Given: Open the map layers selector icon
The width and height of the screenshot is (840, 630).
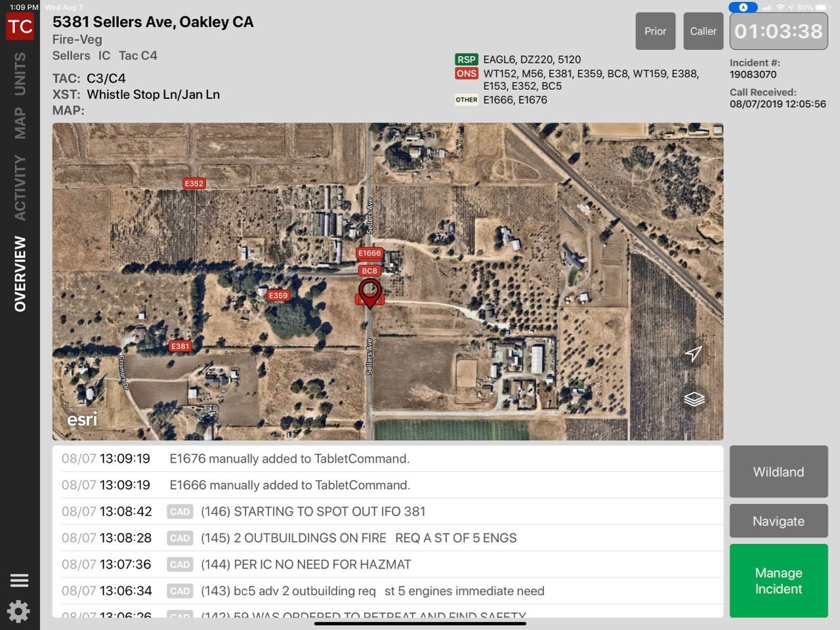Looking at the screenshot, I should point(694,398).
